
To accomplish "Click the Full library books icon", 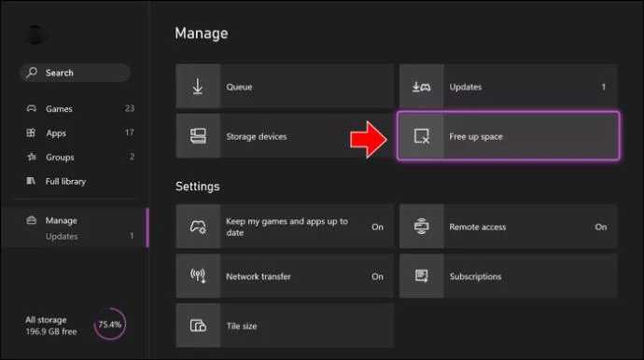I will pos(31,181).
